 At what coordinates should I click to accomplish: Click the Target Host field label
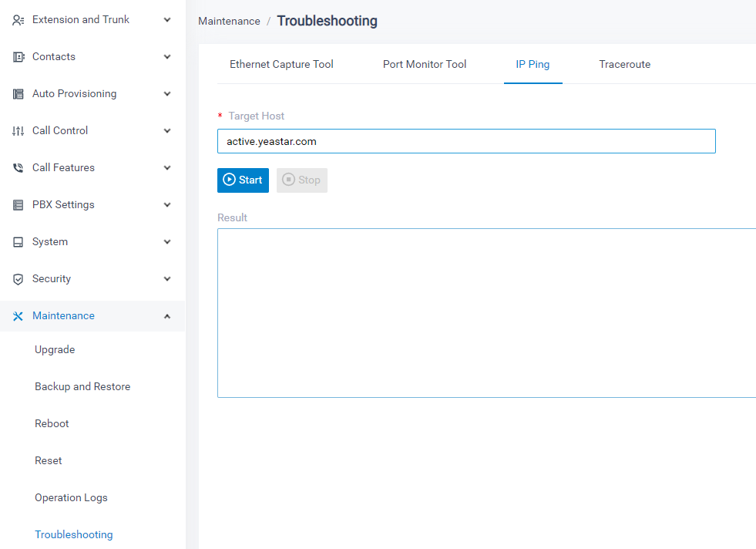(256, 116)
